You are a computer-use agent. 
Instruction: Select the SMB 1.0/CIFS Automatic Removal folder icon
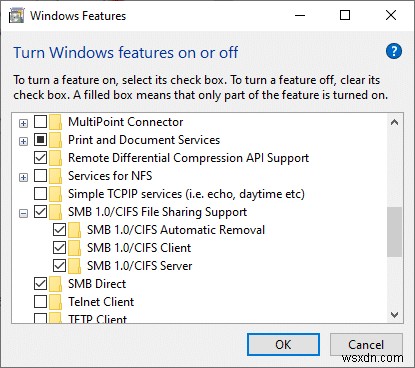pyautogui.click(x=75, y=230)
